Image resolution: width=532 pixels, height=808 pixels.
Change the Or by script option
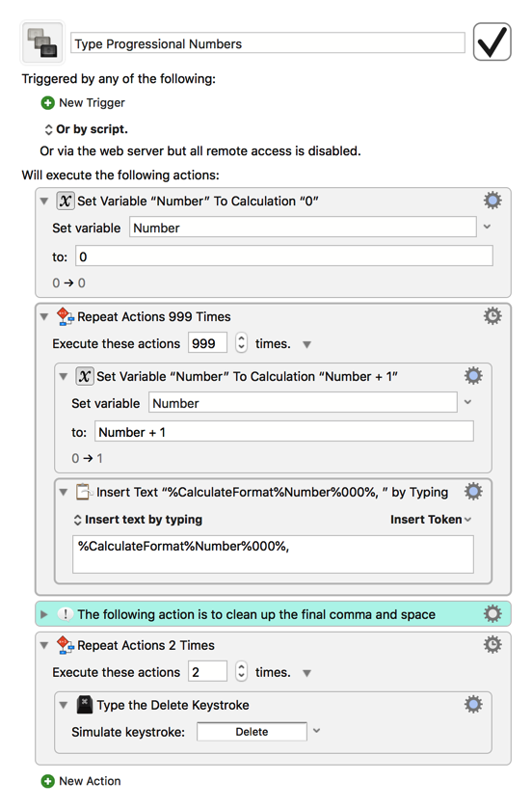86,129
